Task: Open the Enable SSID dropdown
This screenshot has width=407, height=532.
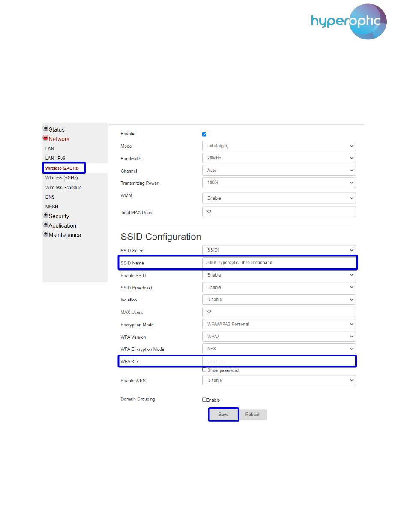Action: pyautogui.click(x=279, y=275)
